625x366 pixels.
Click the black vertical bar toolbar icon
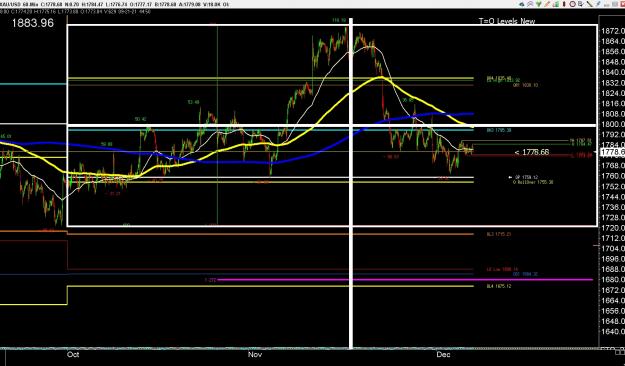pyautogui.click(x=564, y=4)
